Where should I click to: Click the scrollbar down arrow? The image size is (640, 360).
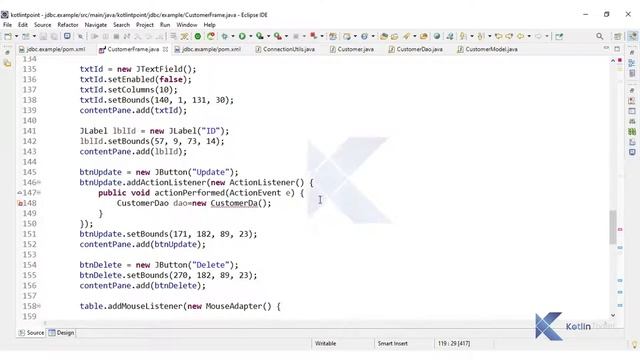[613, 315]
